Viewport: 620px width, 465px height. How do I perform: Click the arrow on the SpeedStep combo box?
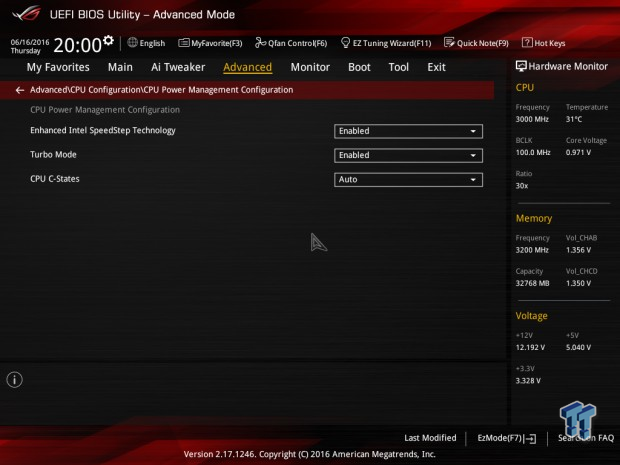click(x=473, y=131)
